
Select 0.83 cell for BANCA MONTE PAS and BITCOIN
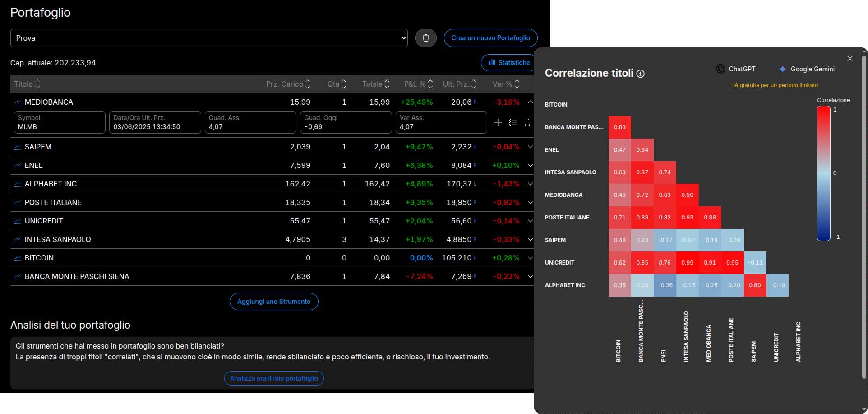[620, 127]
